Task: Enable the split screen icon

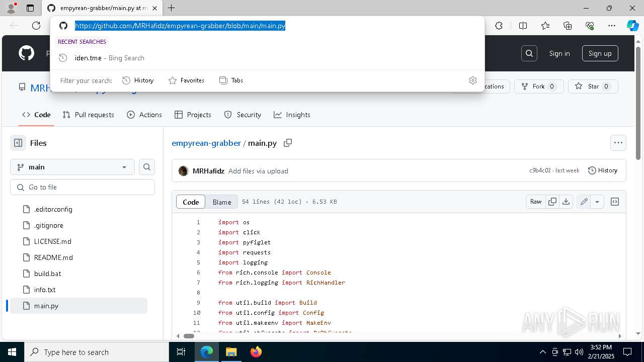Action: pos(523,26)
